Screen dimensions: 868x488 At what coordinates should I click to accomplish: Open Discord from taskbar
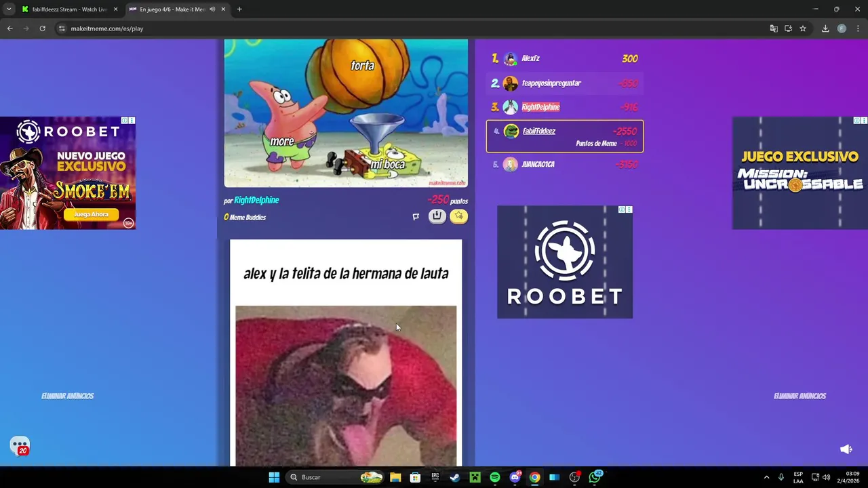pyautogui.click(x=515, y=477)
